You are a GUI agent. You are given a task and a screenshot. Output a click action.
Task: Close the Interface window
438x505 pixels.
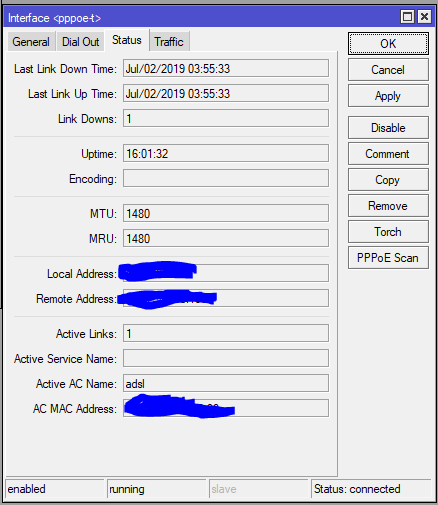point(424,17)
